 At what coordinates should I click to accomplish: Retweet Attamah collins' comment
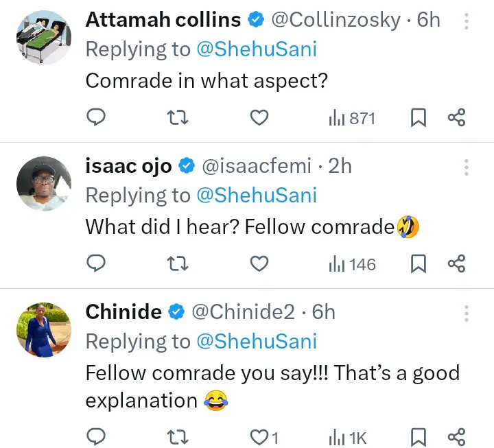click(178, 118)
